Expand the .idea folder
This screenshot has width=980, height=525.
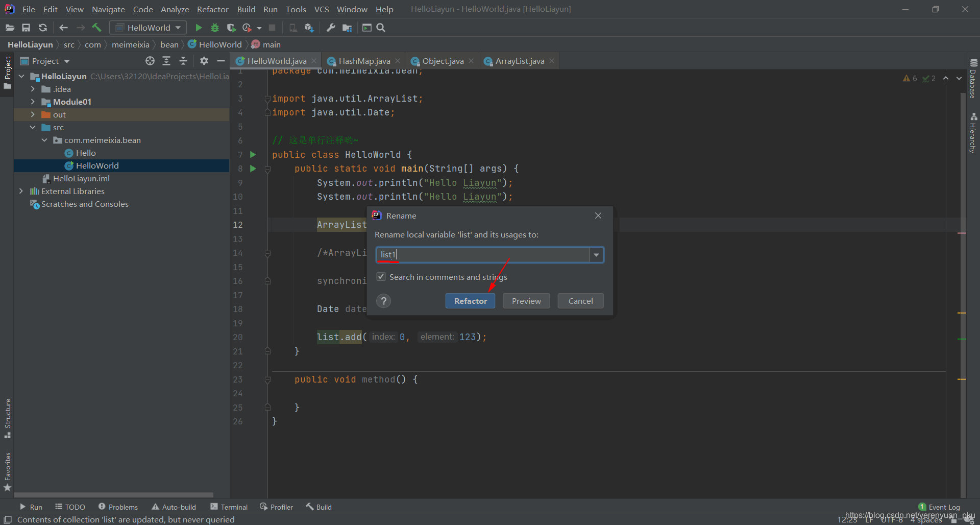(33, 89)
